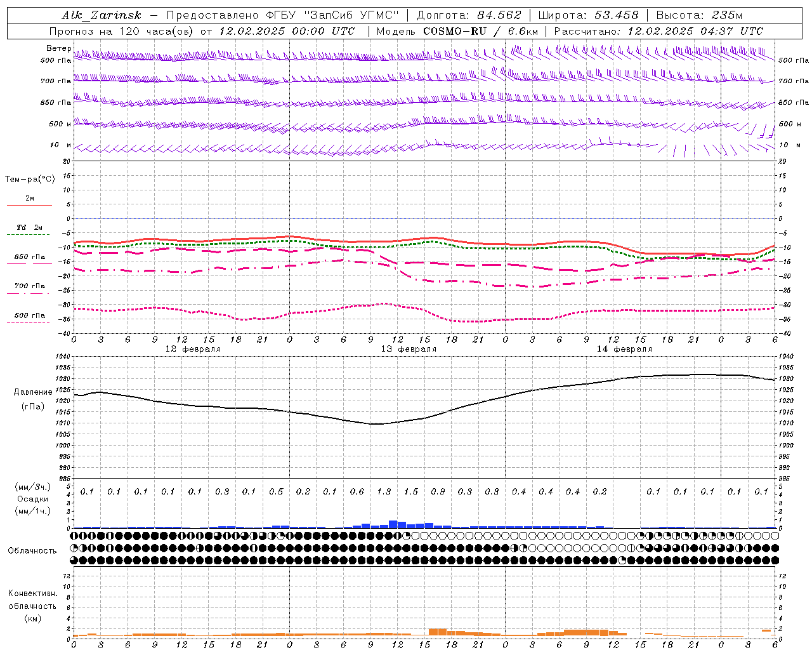The image size is (812, 650).
Task: Click the 0.6 precipitation value
Action: [357, 492]
